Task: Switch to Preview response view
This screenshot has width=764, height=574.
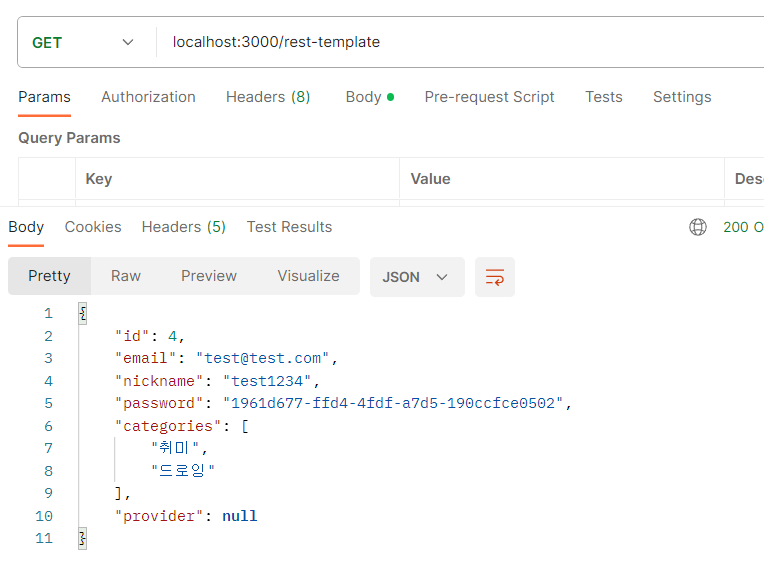Action: tap(209, 276)
